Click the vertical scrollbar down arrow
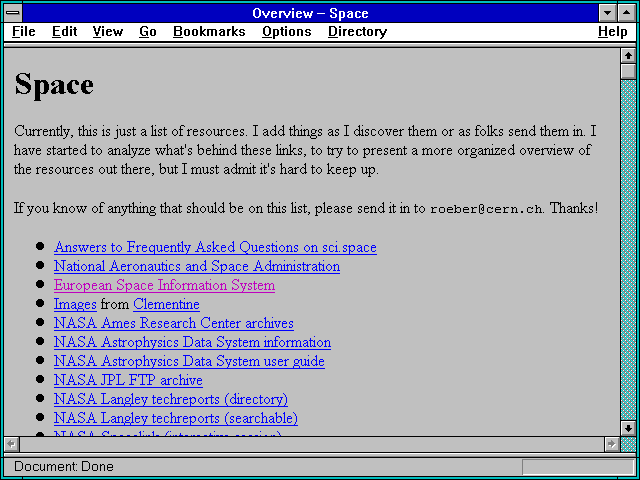 click(x=628, y=428)
